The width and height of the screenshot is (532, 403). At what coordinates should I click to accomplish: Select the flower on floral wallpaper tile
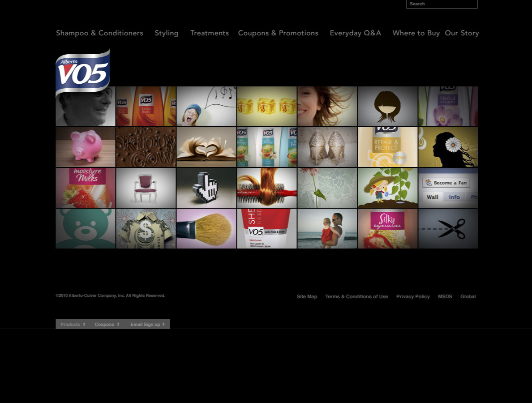(327, 188)
